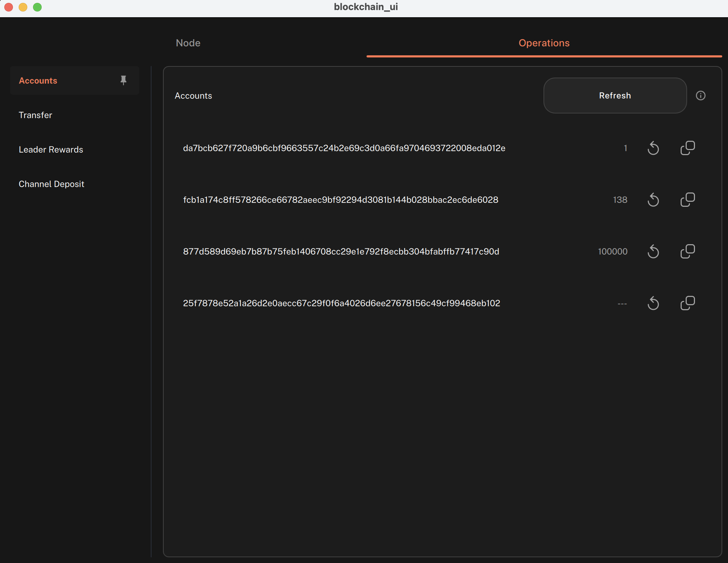728x563 pixels.
Task: Open Channel Deposit in sidebar
Action: point(51,184)
